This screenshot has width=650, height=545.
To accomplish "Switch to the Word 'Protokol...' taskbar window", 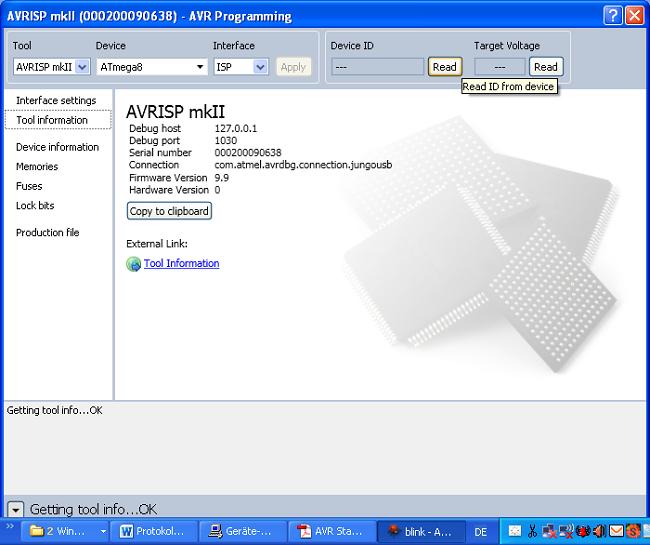I will (x=153, y=531).
